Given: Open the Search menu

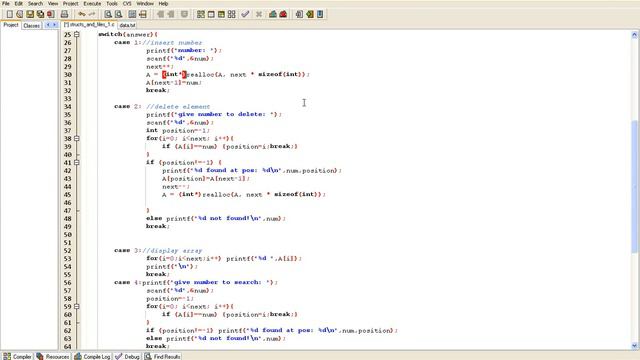Looking at the screenshot, I should [36, 3].
